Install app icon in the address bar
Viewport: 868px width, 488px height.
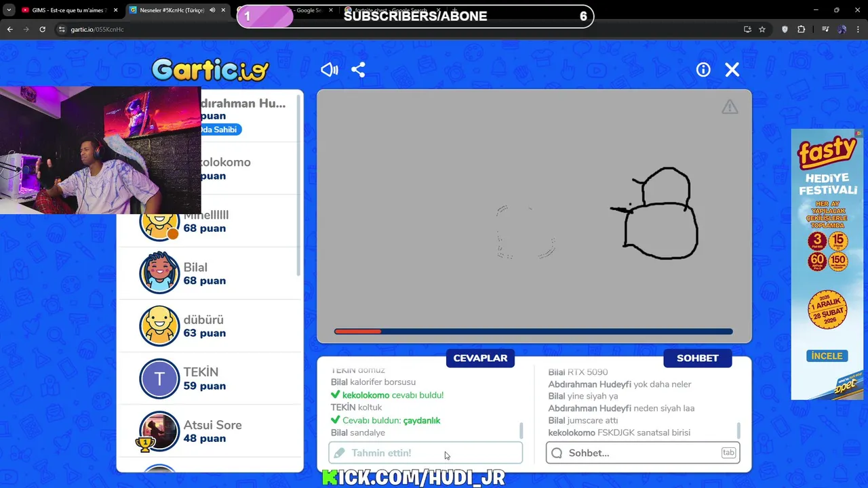747,29
